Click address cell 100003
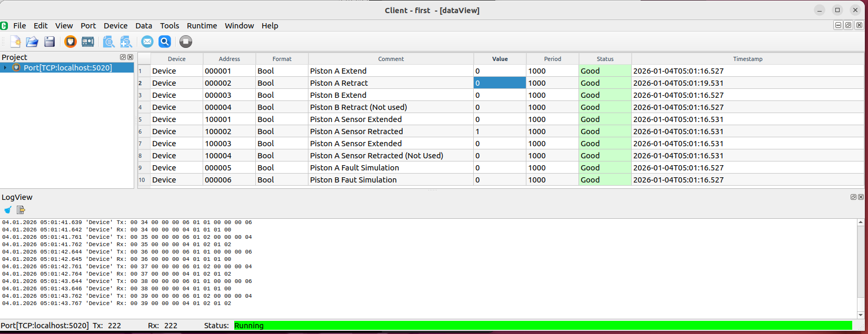 click(230, 144)
